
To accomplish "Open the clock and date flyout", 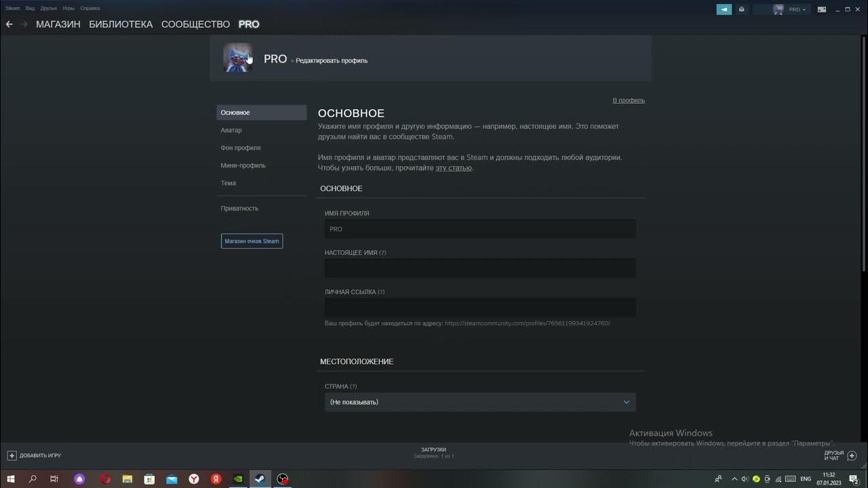I will click(x=829, y=479).
